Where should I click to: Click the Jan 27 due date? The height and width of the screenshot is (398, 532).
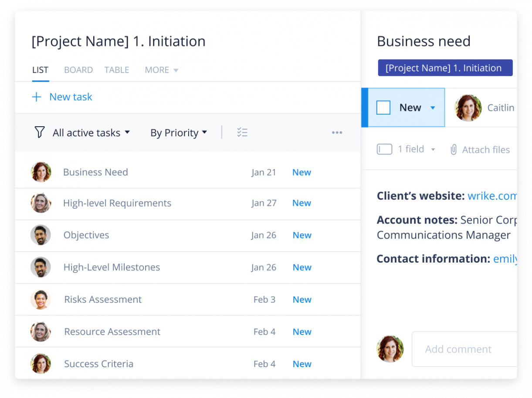point(264,203)
